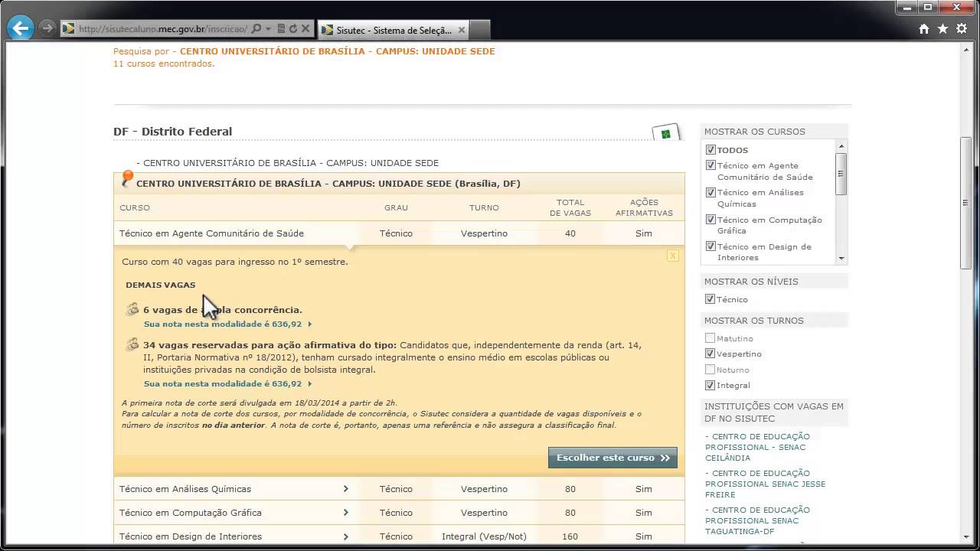Toggle the Integral shift checkbox
This screenshot has width=980, height=551.
click(x=710, y=385)
